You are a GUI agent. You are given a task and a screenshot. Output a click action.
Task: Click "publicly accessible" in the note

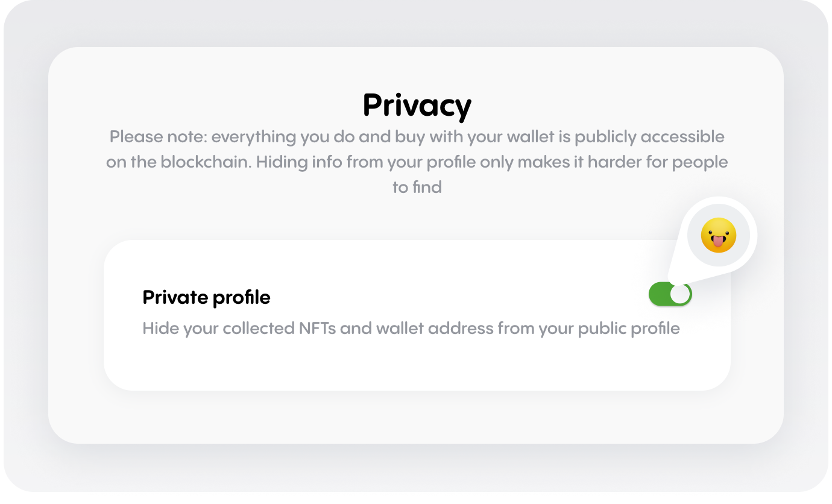[x=649, y=137]
